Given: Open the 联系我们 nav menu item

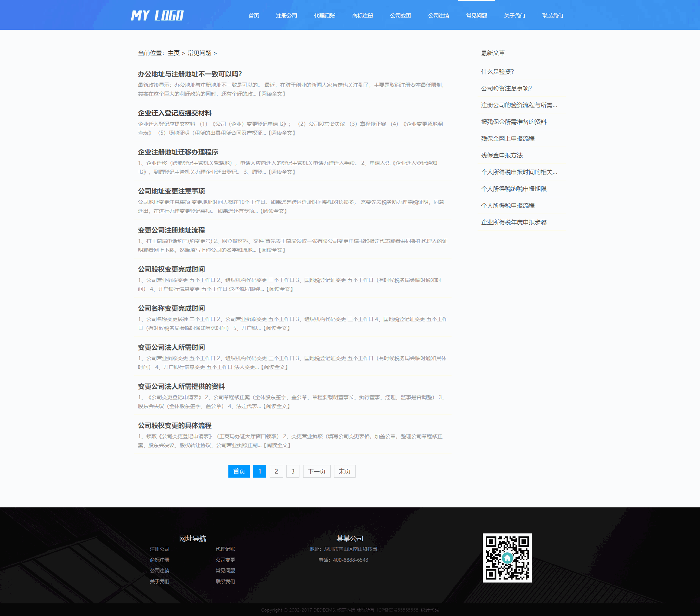Looking at the screenshot, I should tap(552, 16).
